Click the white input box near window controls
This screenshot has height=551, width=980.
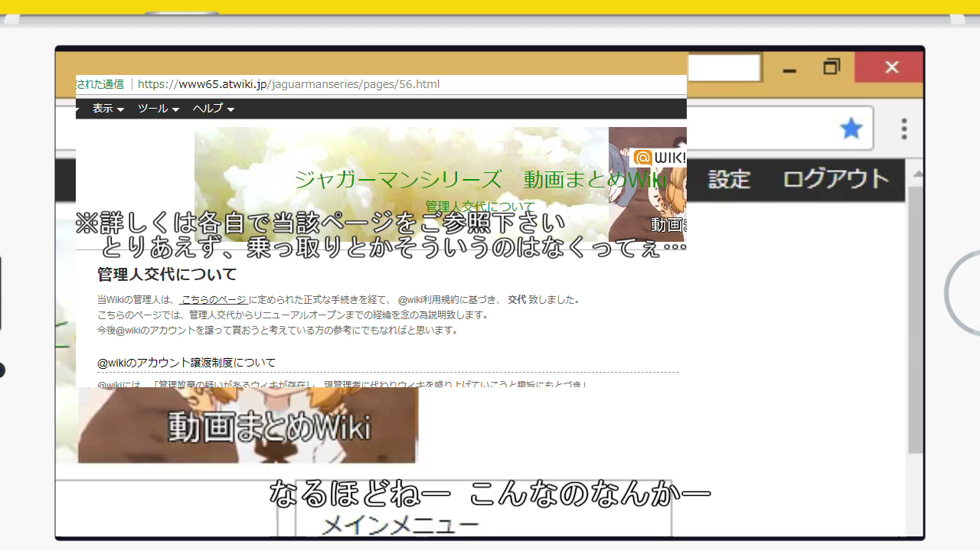point(724,67)
